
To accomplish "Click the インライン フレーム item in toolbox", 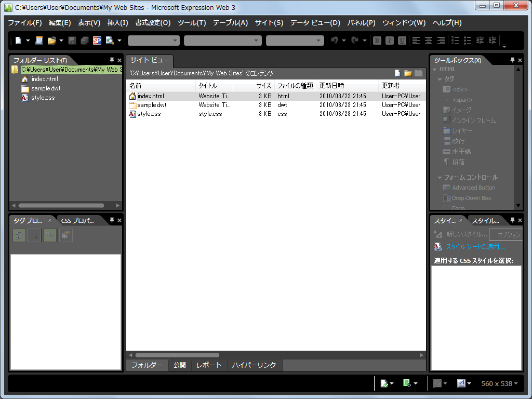I will coord(469,121).
